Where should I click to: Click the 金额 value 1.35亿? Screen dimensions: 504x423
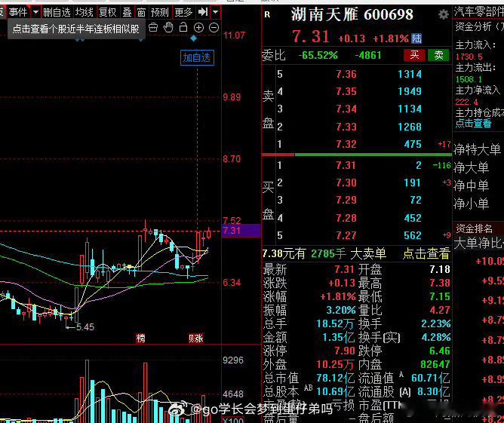[338, 337]
